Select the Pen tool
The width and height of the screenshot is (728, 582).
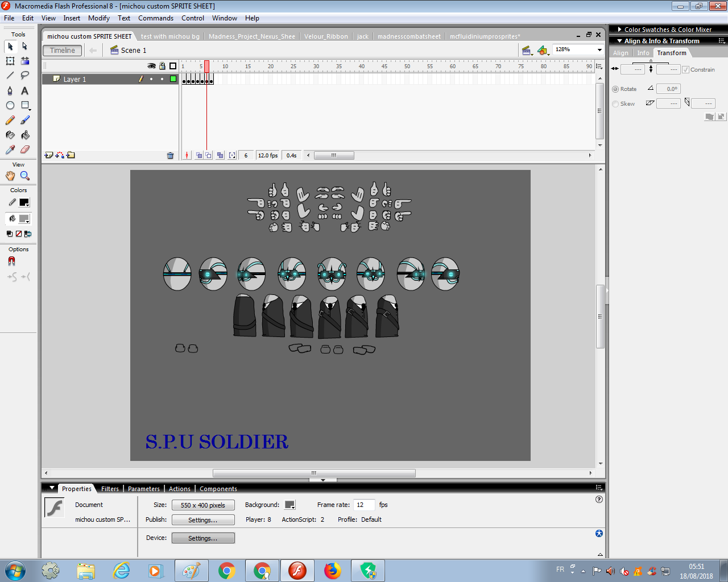[x=10, y=90]
